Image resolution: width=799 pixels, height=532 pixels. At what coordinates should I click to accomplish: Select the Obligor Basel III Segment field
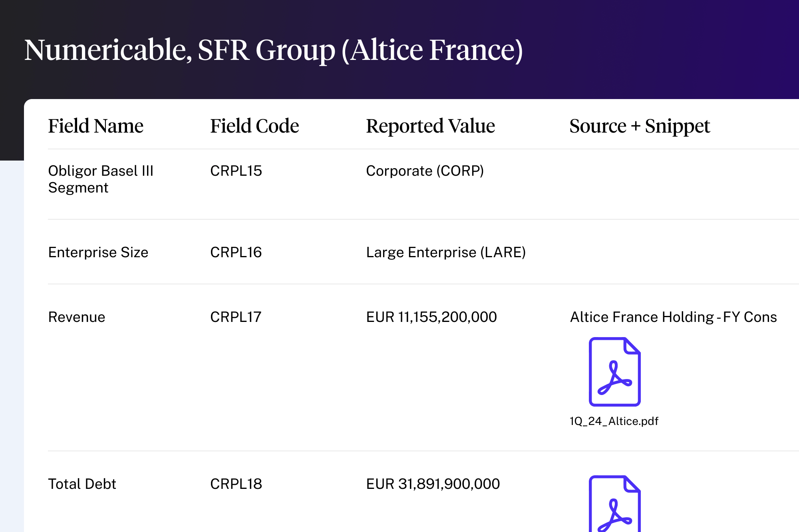coord(101,179)
